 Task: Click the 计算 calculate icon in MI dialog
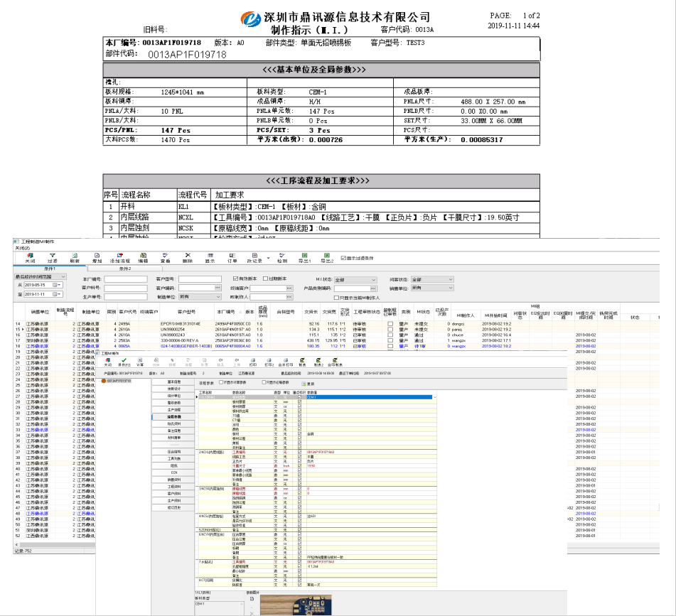pos(140,360)
